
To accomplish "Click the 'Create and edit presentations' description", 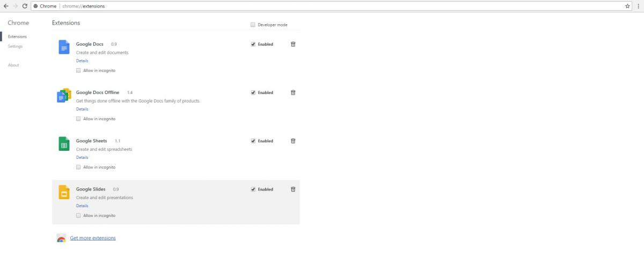I will coord(105,198).
